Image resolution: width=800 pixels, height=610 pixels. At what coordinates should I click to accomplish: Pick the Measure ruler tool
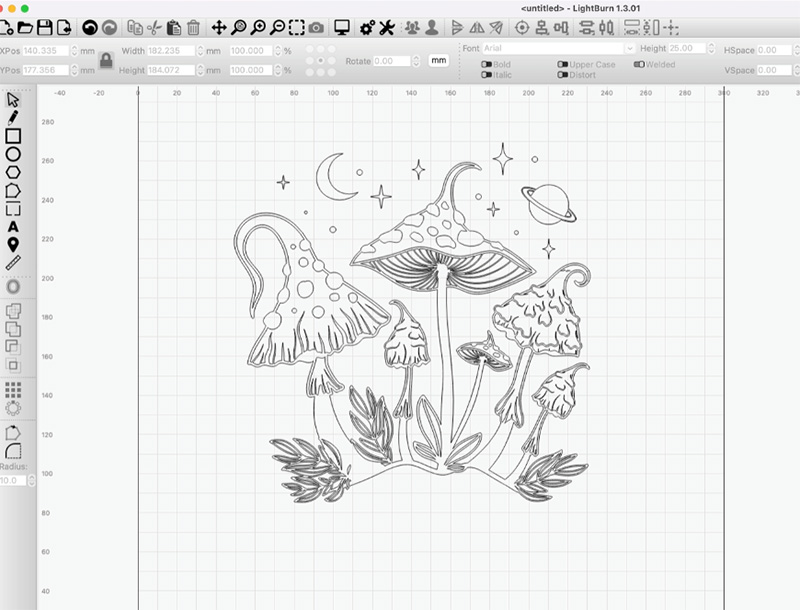(13, 263)
